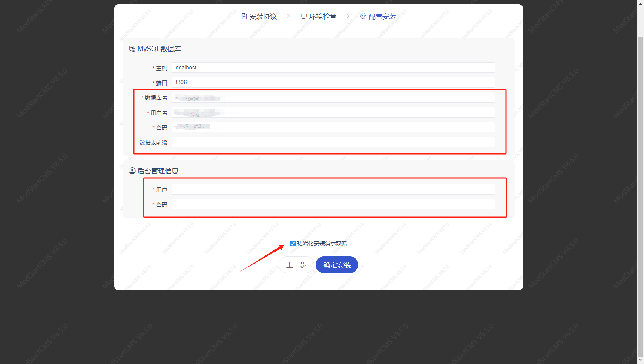Viewport: 644px width, 364px height.
Task: Click the 安装协议 document icon
Action: coord(244,16)
